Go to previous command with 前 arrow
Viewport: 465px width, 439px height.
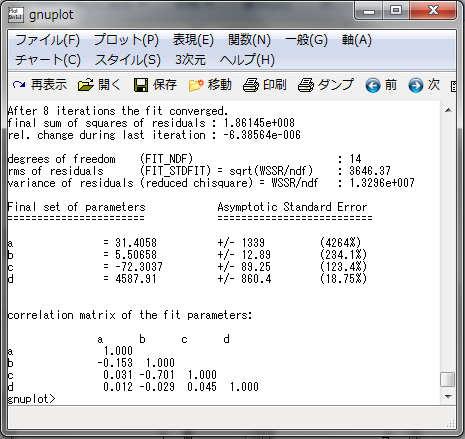[373, 85]
